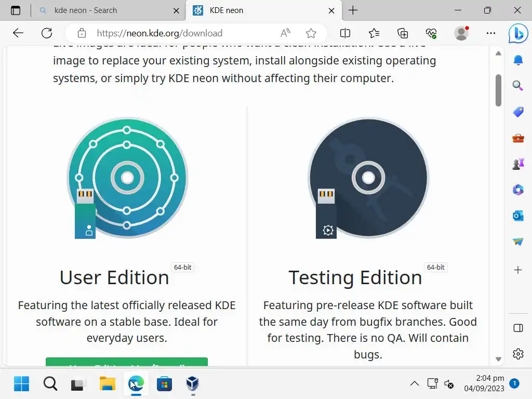Open File Explorer from taskbar

pos(107,384)
